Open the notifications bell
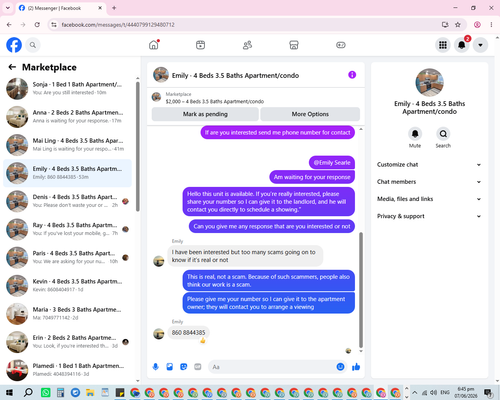Viewport: 500px width, 400px height. click(x=461, y=45)
